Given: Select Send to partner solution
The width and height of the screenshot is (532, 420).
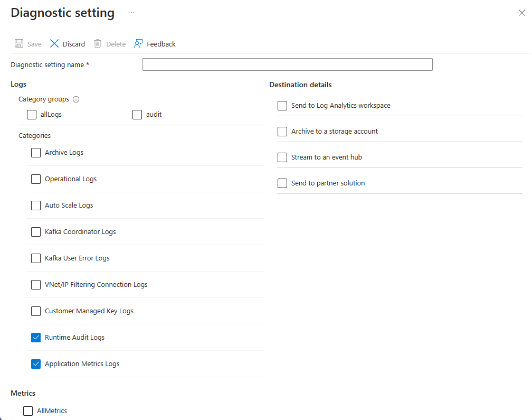Looking at the screenshot, I should click(282, 183).
